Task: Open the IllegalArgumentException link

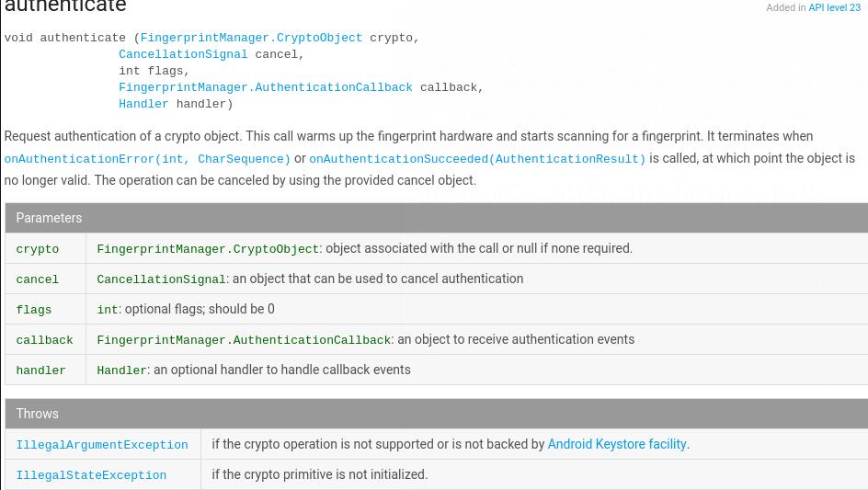Action: tap(102, 445)
